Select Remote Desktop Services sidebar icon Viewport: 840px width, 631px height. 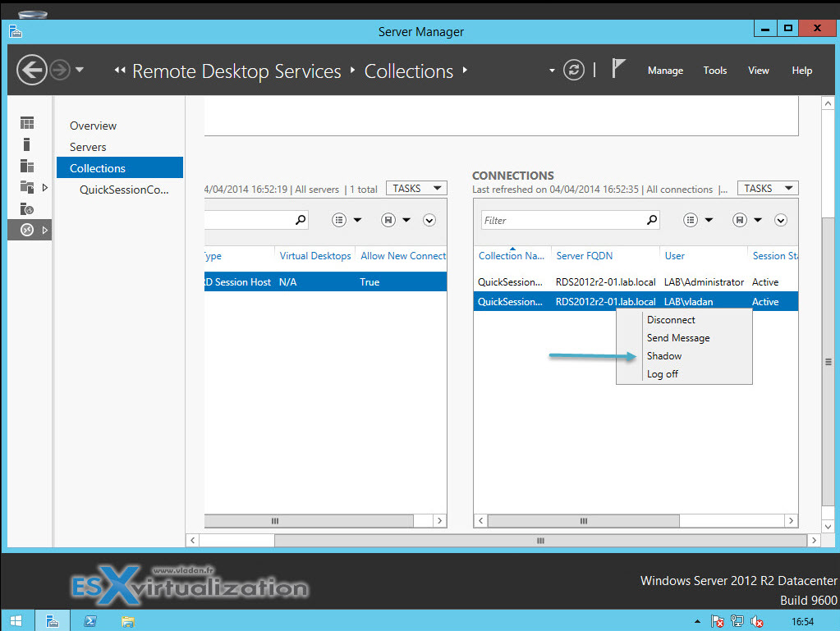pyautogui.click(x=27, y=230)
